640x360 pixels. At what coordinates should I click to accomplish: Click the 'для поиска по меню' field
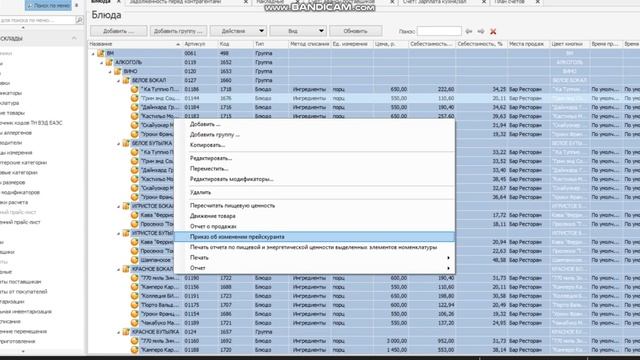coord(38,20)
